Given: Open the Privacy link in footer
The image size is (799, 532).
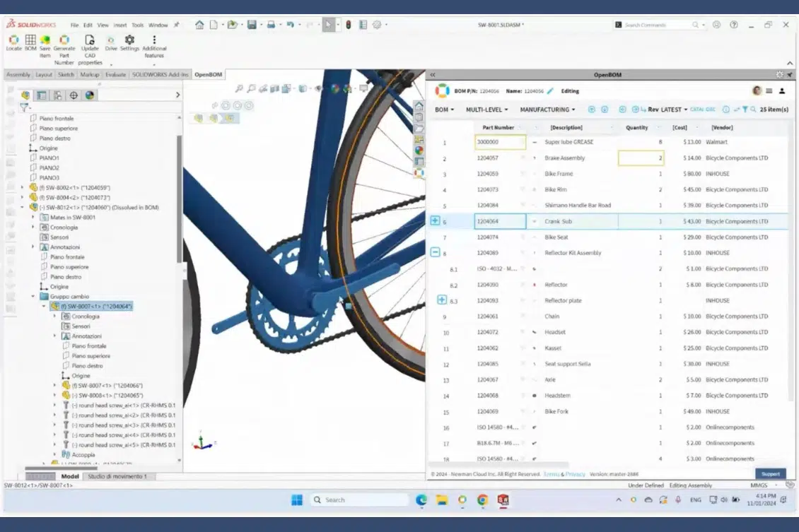Looking at the screenshot, I should click(x=576, y=474).
